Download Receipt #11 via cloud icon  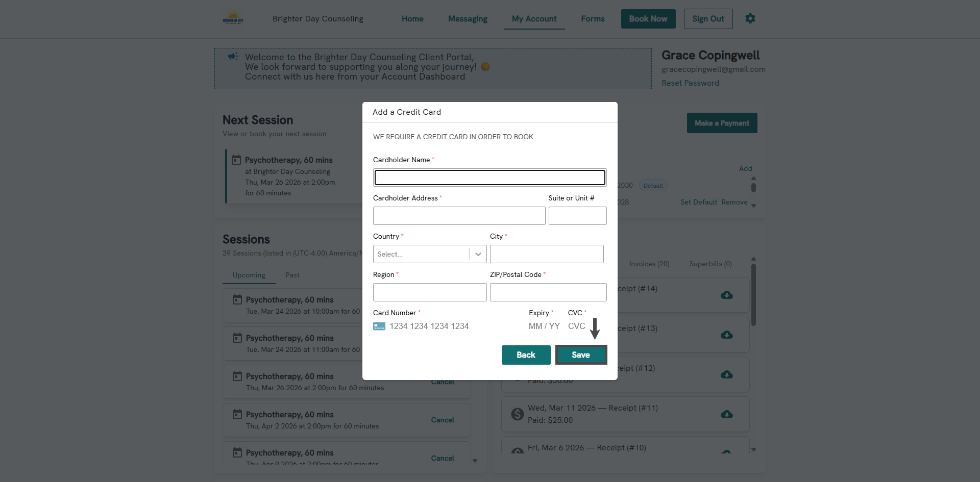tap(726, 415)
